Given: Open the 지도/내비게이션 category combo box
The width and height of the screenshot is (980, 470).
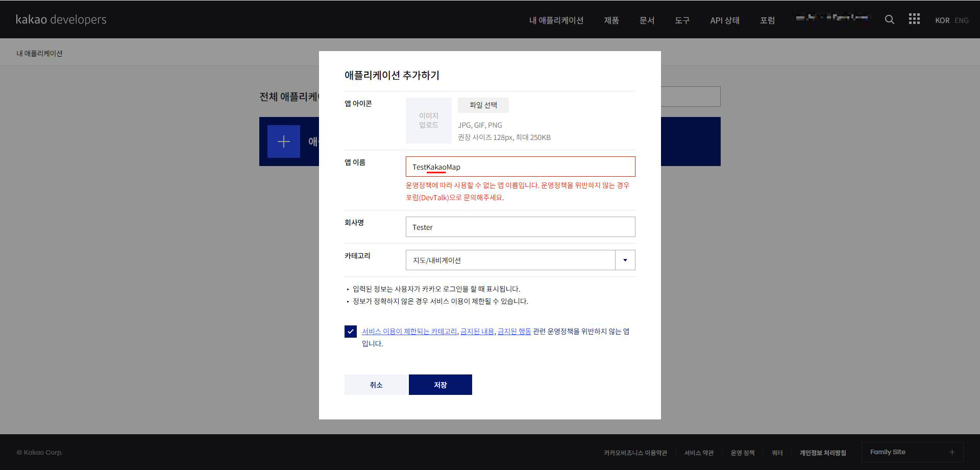Looking at the screenshot, I should [x=520, y=260].
